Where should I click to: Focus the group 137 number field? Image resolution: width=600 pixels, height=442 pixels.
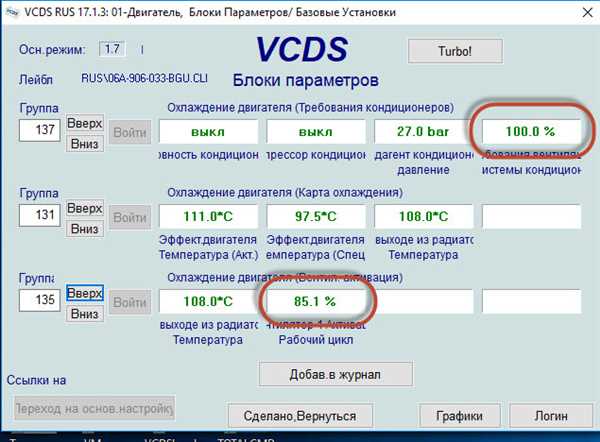point(40,130)
